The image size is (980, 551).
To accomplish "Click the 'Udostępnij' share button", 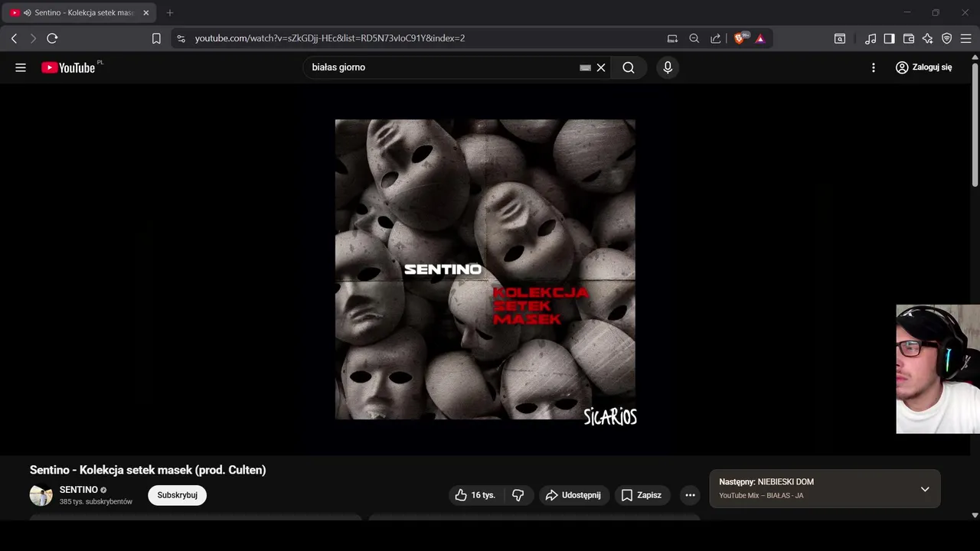I will point(573,495).
